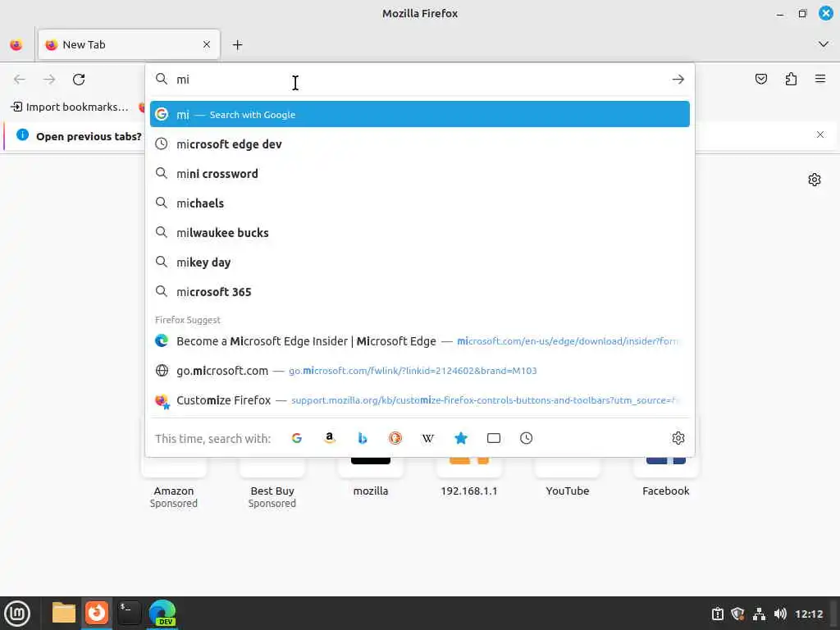Open network connections tray icon
840x630 pixels.
759,614
